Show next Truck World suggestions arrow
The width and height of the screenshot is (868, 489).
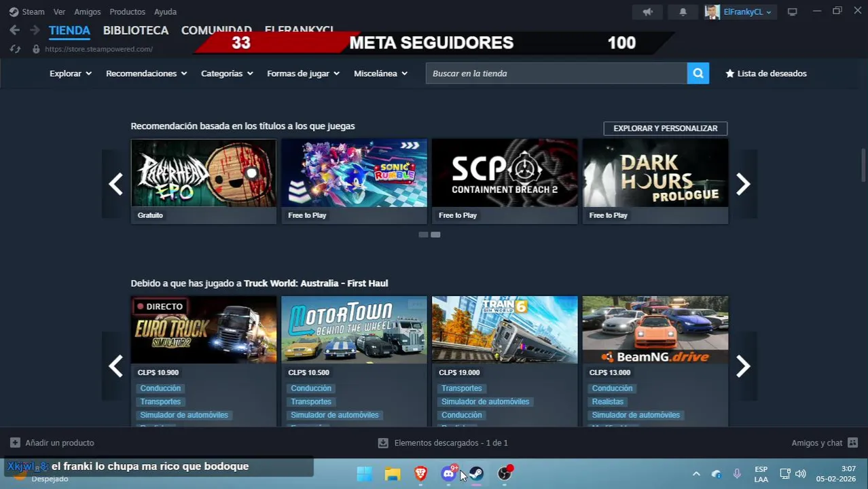(743, 366)
